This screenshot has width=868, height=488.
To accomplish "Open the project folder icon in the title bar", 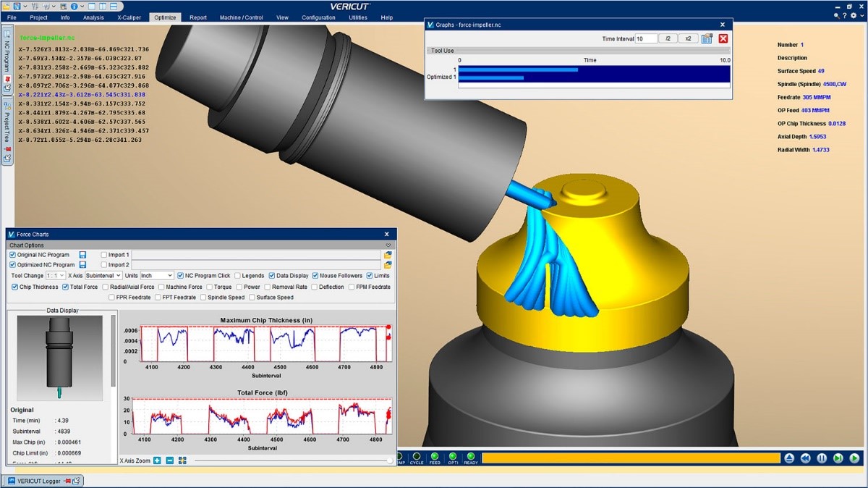I will (x=7, y=6).
